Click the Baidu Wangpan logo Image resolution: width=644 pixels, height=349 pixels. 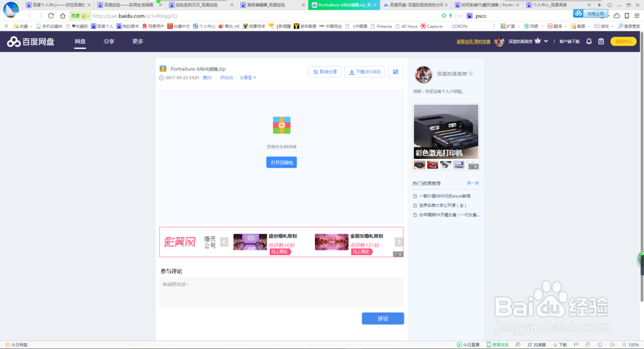click(31, 41)
